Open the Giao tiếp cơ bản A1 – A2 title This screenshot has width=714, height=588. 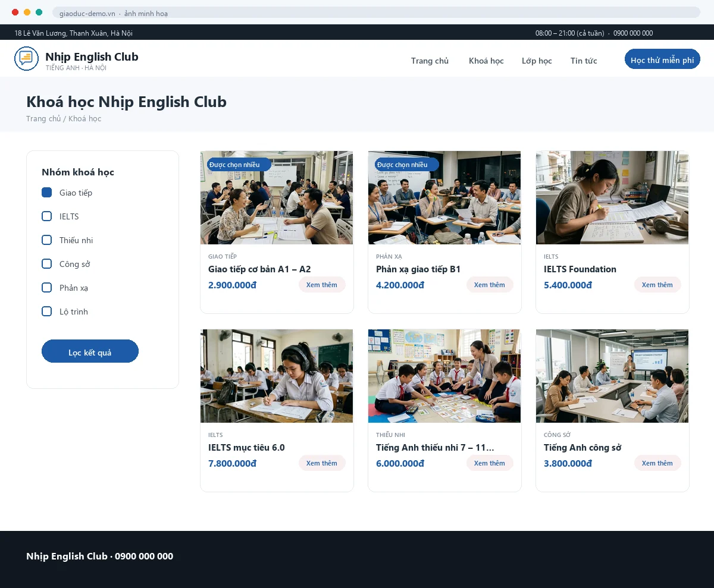259,269
